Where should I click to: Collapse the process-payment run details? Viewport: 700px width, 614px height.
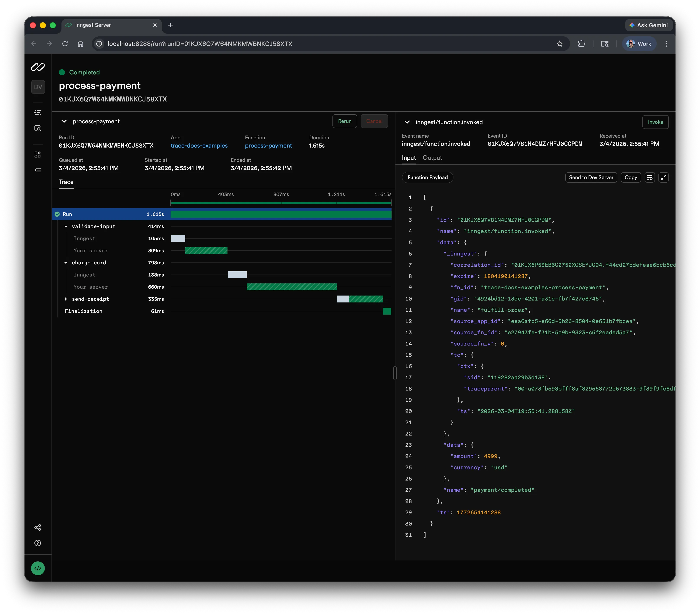pos(64,121)
